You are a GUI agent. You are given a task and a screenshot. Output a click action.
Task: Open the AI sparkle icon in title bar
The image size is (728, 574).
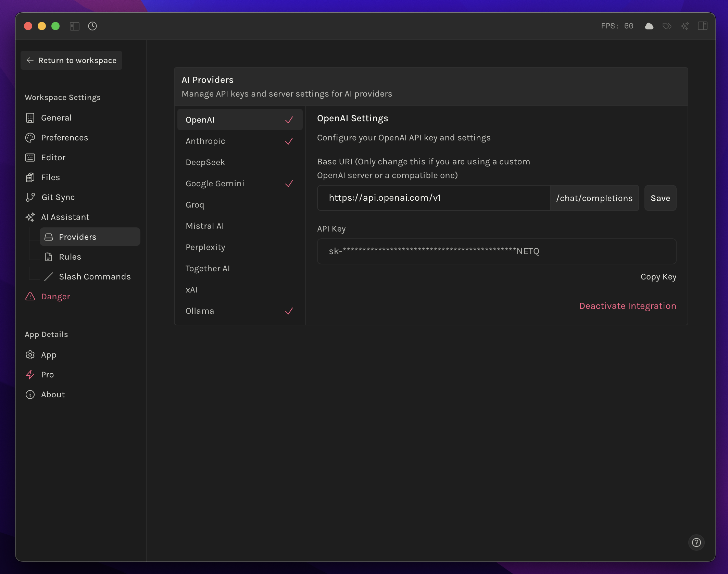click(685, 26)
